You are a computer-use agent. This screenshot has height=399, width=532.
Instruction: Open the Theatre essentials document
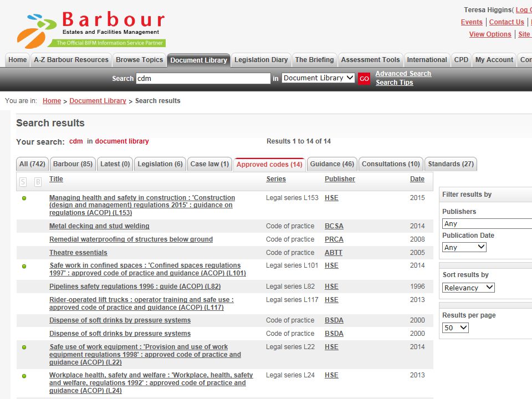[x=78, y=253]
